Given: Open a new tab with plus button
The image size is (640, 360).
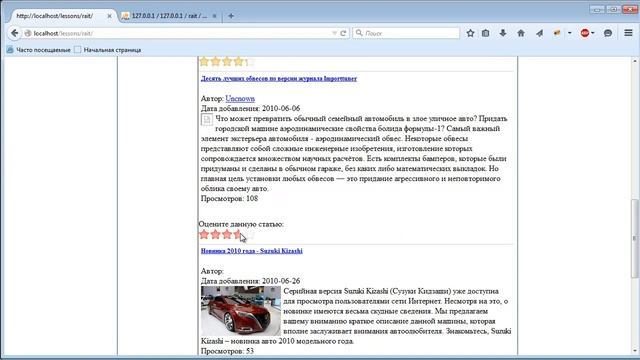Looking at the screenshot, I should (x=231, y=16).
